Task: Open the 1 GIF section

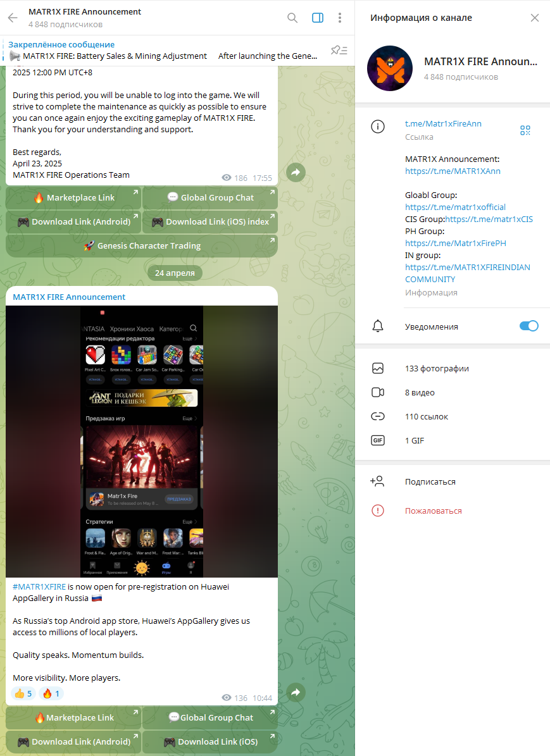Action: [x=453, y=441]
